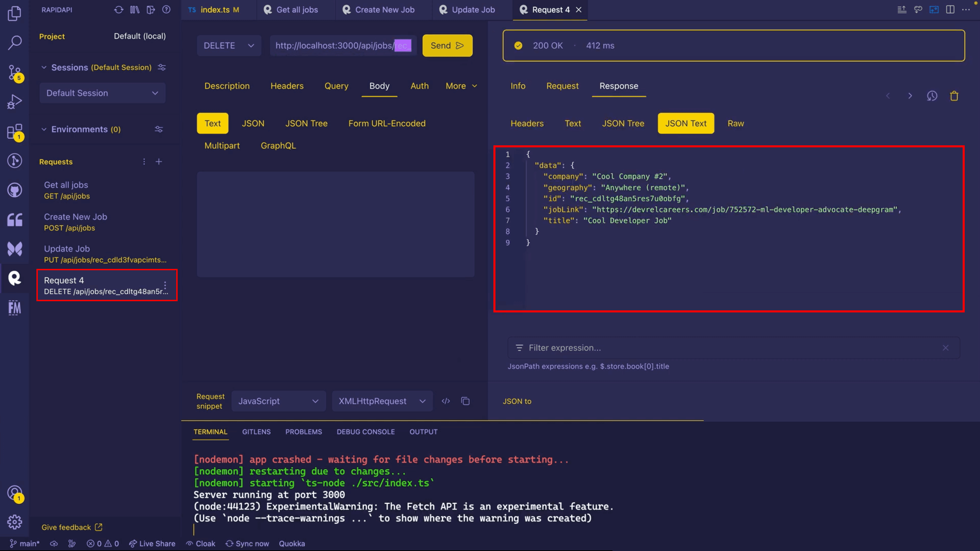Screen dimensions: 980x551
Task: Open Give feedback link
Action: pos(72,528)
